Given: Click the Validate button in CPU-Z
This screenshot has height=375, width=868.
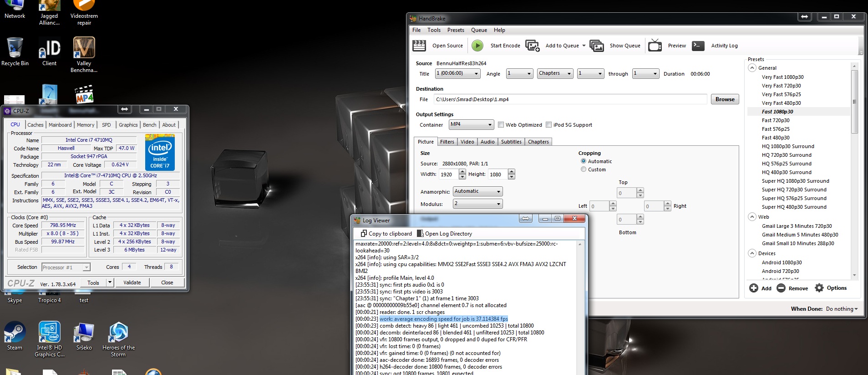Looking at the screenshot, I should point(132,283).
